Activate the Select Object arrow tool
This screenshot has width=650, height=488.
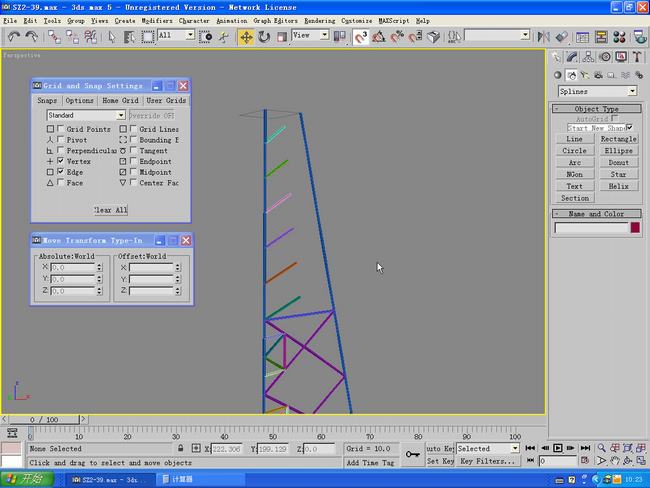(111, 37)
